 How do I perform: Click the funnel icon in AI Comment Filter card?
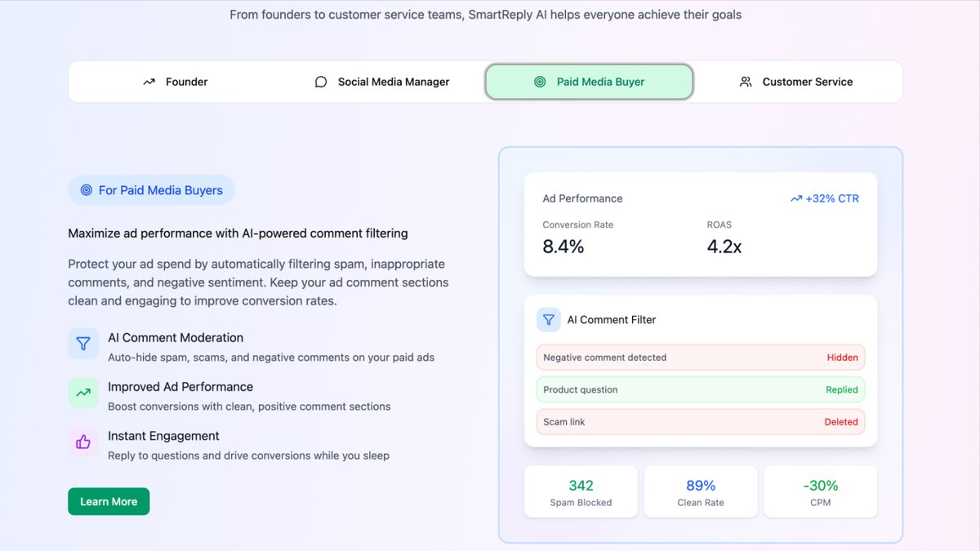(x=549, y=320)
